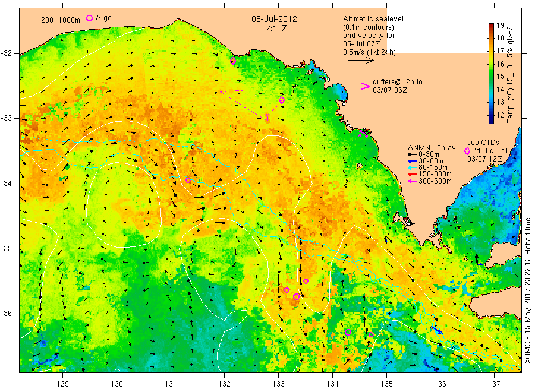Select the magenta 300-600m arrow in ANMN legend

coord(412,181)
